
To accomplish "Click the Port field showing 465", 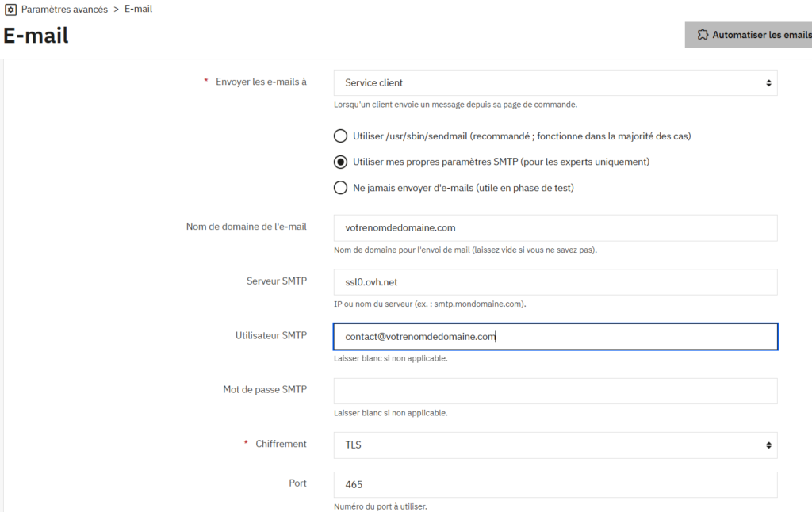I will coord(555,485).
